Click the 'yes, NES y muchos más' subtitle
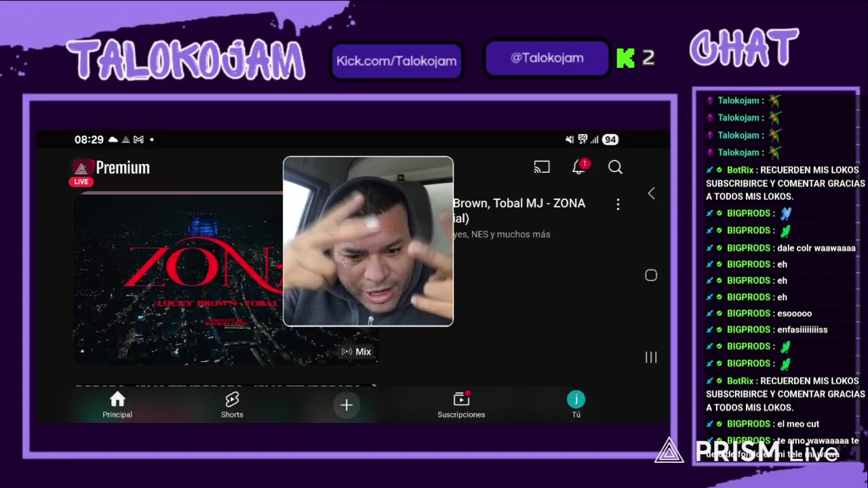868x488 pixels. [502, 235]
